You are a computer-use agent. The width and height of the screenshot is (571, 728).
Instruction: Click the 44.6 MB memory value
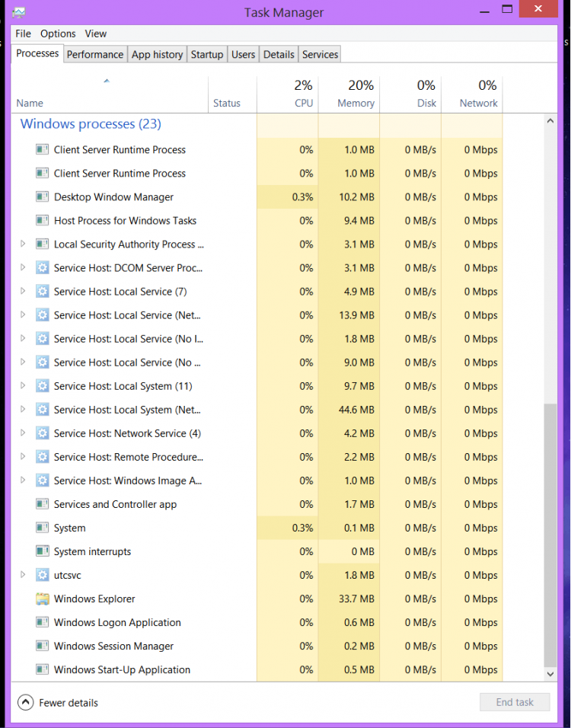[x=356, y=410]
